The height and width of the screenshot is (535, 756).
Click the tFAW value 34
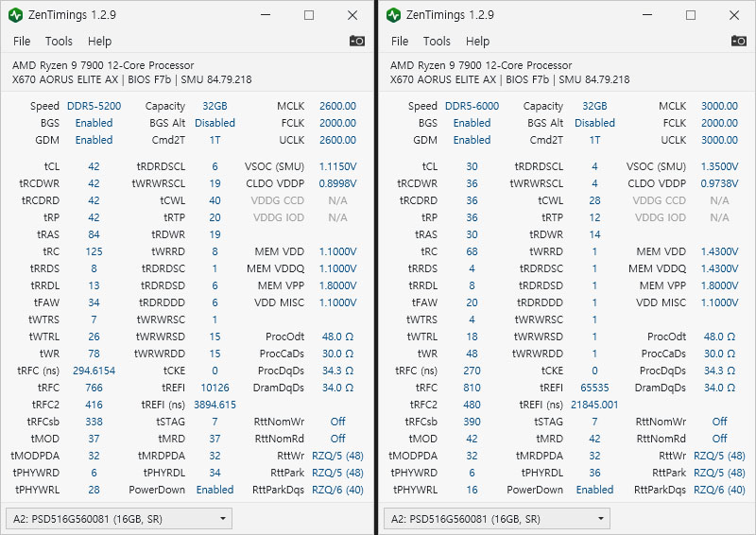94,302
